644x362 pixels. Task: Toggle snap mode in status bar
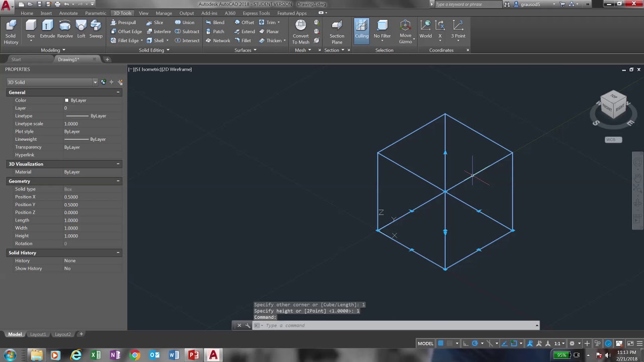450,343
